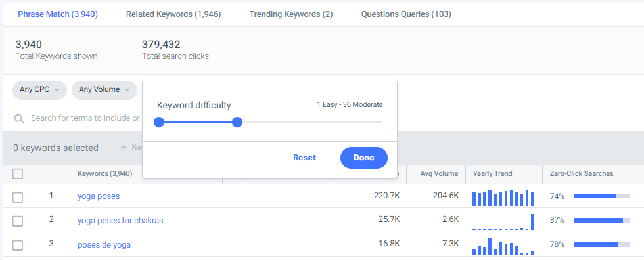
Task: Confirm difficulty filter with Done
Action: tap(364, 158)
